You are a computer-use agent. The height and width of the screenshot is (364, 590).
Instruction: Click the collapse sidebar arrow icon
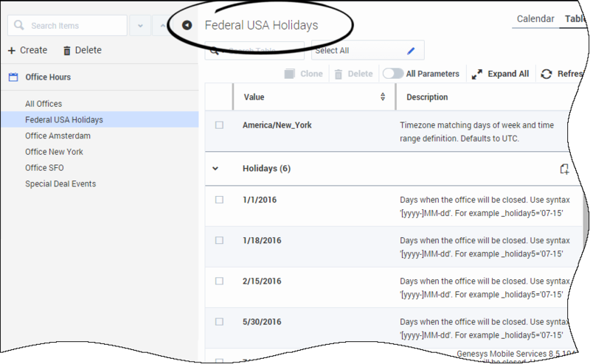point(187,25)
